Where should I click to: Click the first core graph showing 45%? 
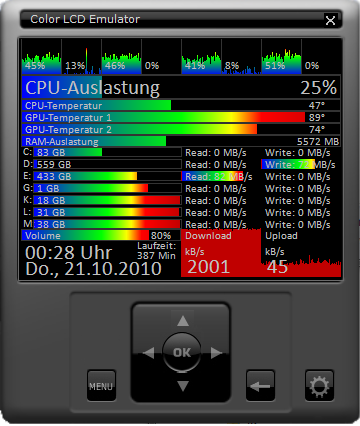(x=41, y=57)
